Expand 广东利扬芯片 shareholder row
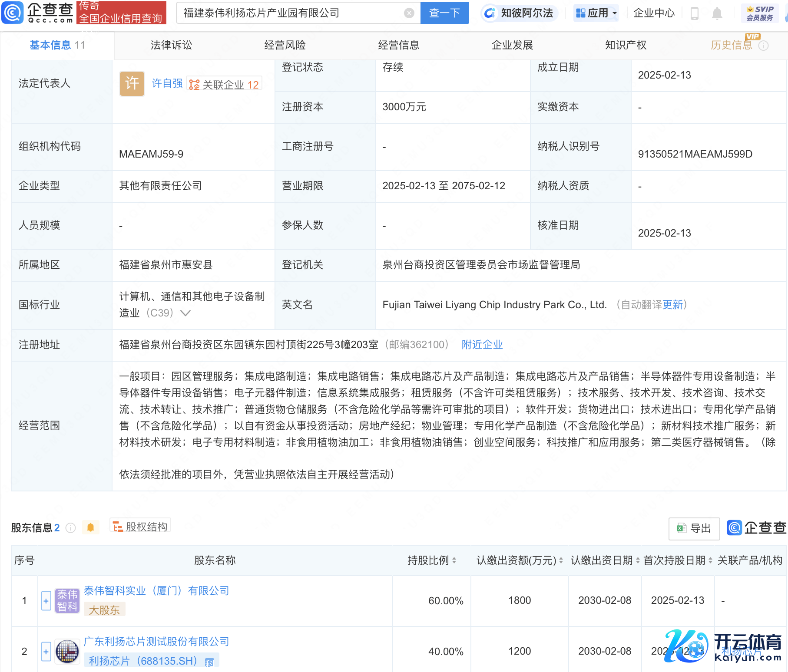 46,652
